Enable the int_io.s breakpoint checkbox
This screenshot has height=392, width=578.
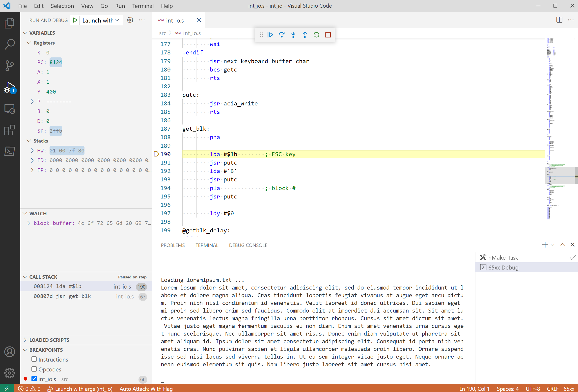(35, 379)
